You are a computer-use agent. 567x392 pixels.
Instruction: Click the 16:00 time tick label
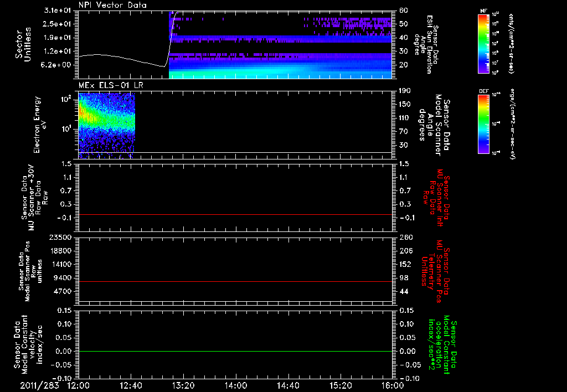pos(393,385)
